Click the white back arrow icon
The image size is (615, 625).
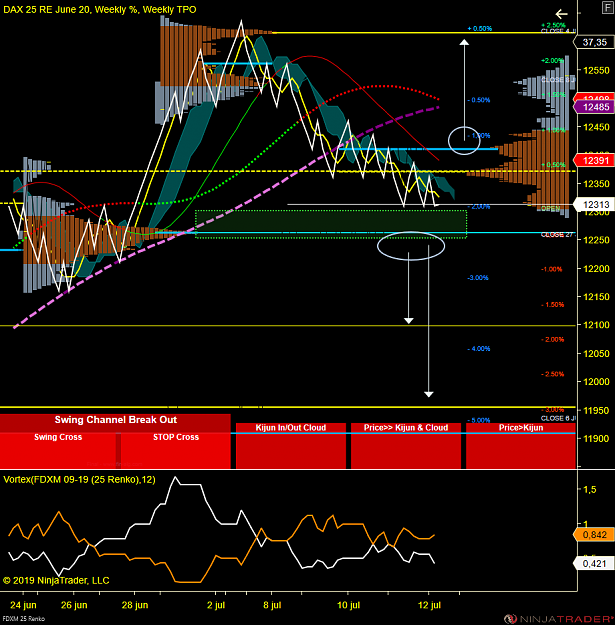point(562,15)
